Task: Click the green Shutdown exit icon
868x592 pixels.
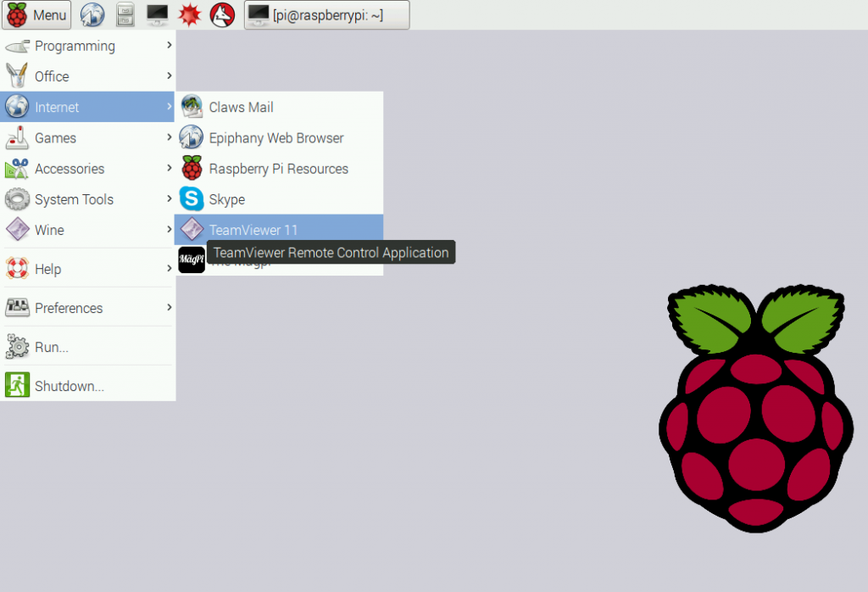Action: pyautogui.click(x=17, y=385)
